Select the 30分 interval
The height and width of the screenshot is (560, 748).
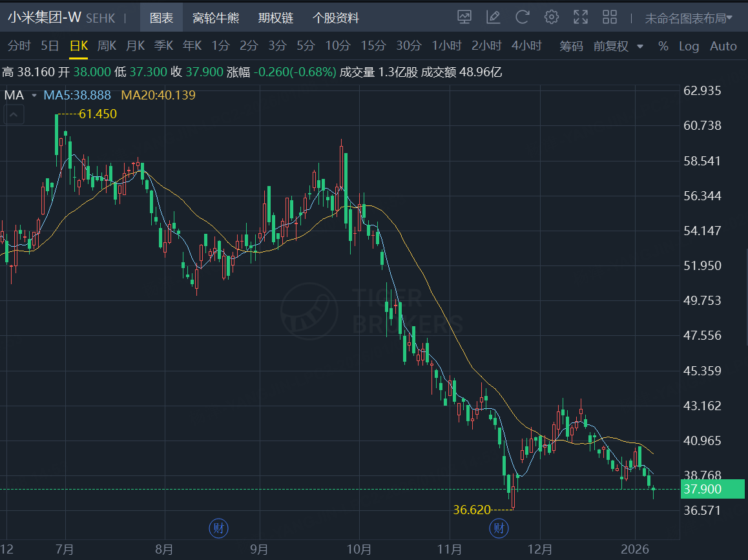pyautogui.click(x=409, y=46)
